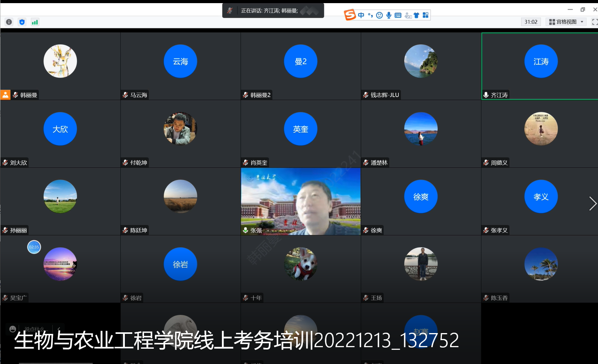This screenshot has height=364, width=598.
Task: Open the 宫格视图 view dropdown
Action: tap(566, 22)
